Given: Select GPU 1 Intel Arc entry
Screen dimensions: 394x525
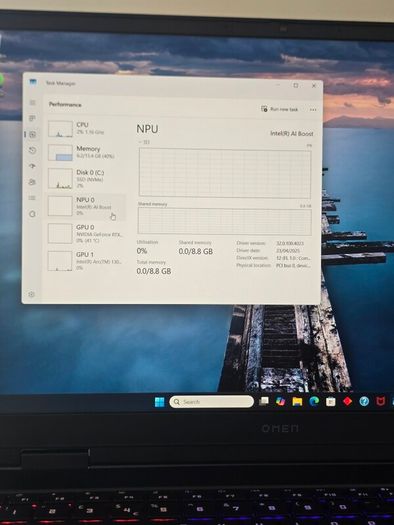Looking at the screenshot, I should 85,261.
